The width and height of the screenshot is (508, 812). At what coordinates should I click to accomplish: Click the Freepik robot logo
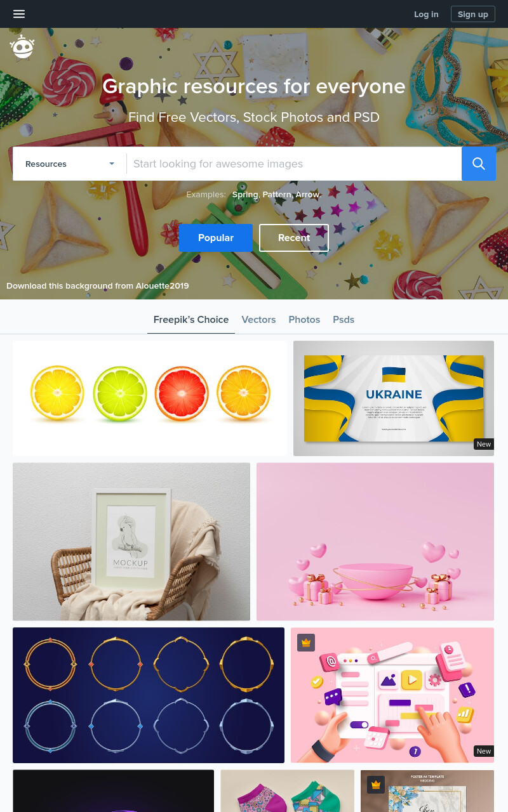tap(22, 48)
